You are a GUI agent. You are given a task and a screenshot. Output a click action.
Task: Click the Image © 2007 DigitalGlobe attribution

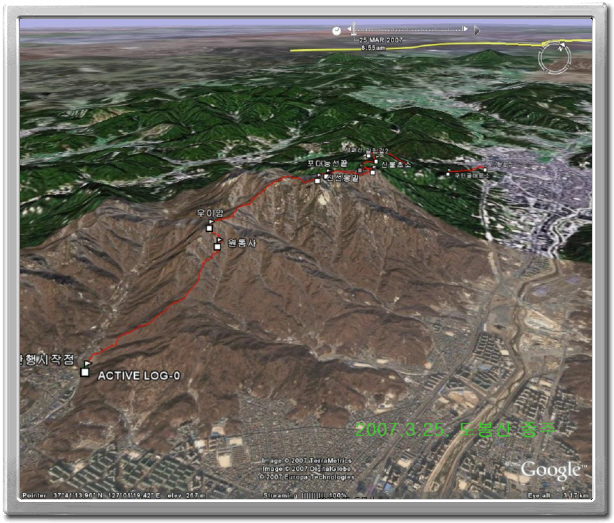click(x=307, y=469)
